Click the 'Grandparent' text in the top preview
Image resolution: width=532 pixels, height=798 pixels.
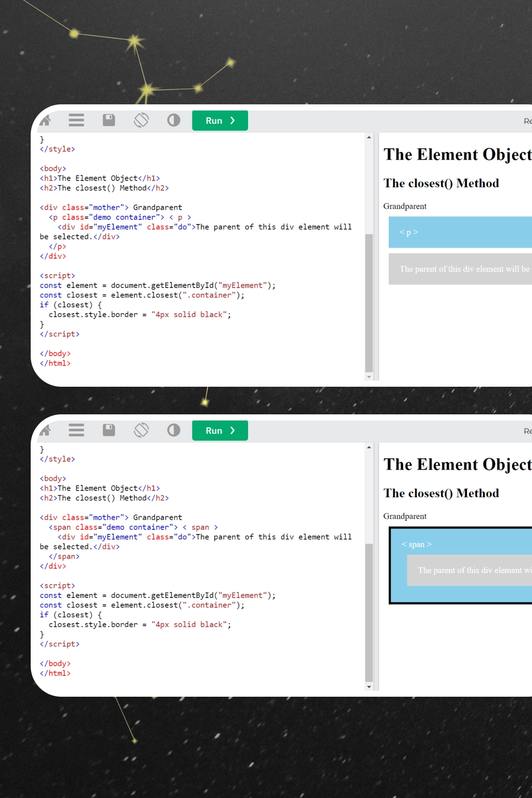[405, 206]
